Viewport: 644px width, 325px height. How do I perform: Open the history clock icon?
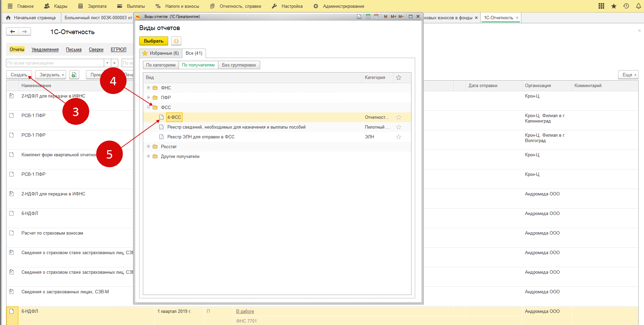[626, 6]
